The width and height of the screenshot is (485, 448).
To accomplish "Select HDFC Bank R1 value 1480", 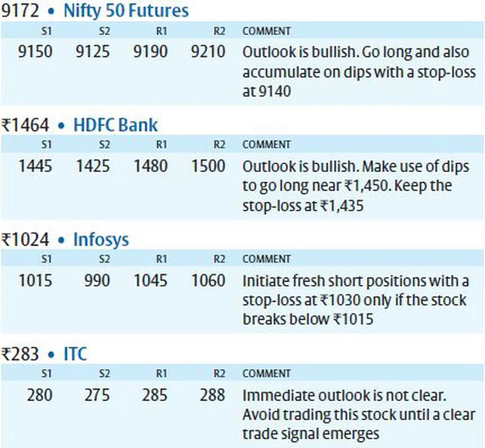I will tap(151, 166).
